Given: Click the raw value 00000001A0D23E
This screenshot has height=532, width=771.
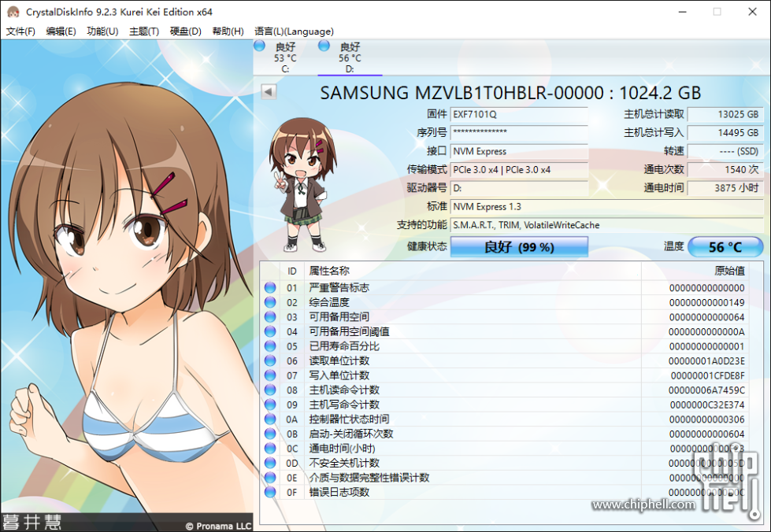Looking at the screenshot, I should pos(706,361).
